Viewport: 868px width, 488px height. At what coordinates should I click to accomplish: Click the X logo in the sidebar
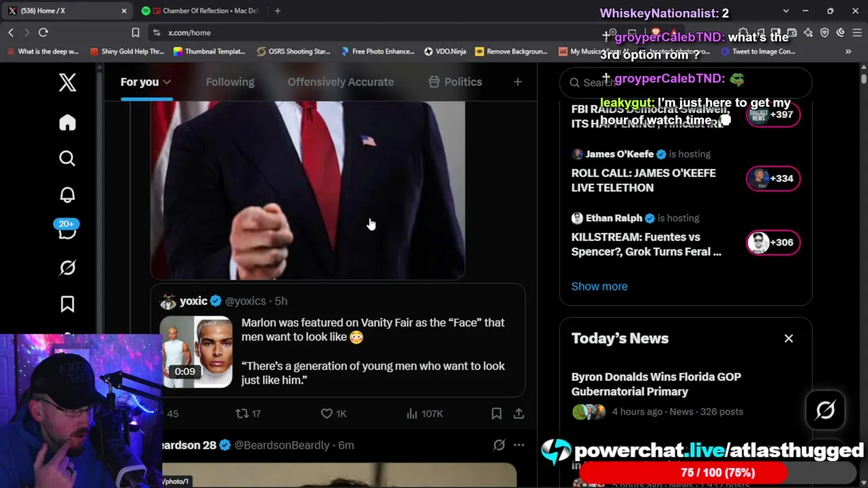[67, 83]
